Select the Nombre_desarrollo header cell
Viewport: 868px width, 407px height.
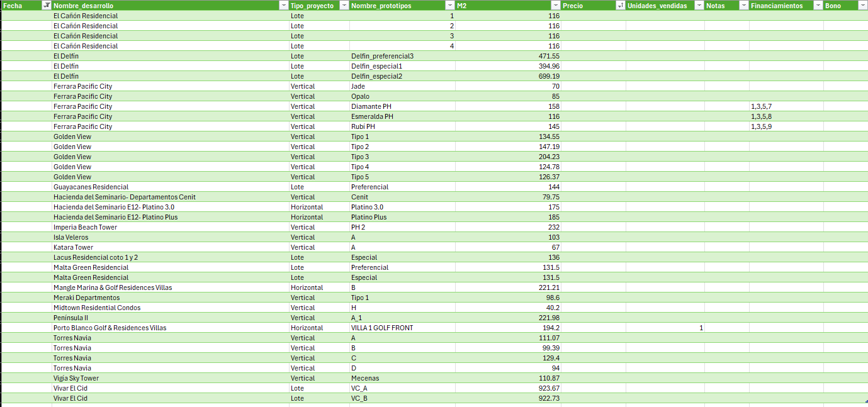(164, 6)
